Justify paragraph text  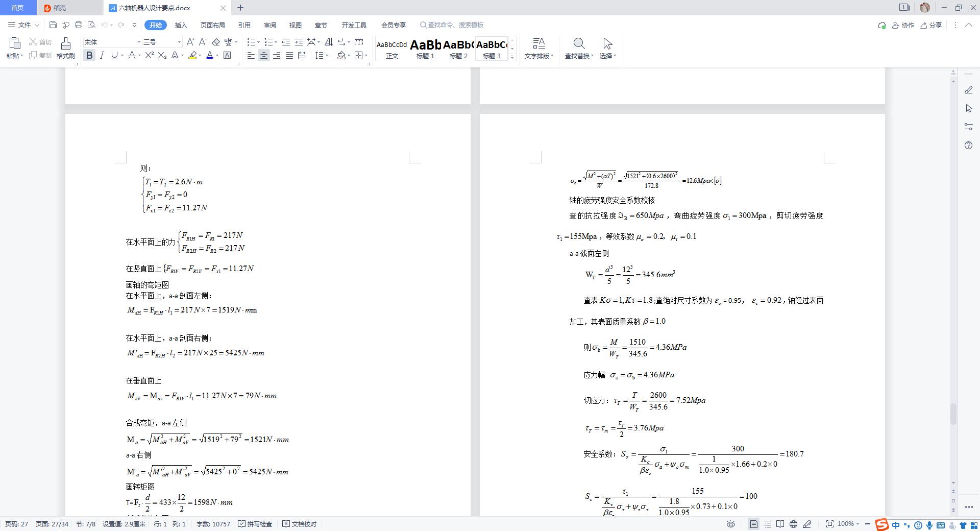[289, 55]
